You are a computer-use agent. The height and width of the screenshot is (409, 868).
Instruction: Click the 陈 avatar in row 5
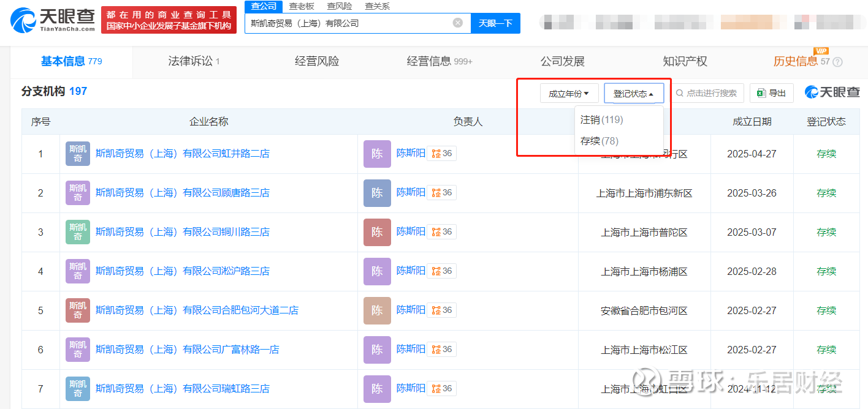pyautogui.click(x=377, y=310)
